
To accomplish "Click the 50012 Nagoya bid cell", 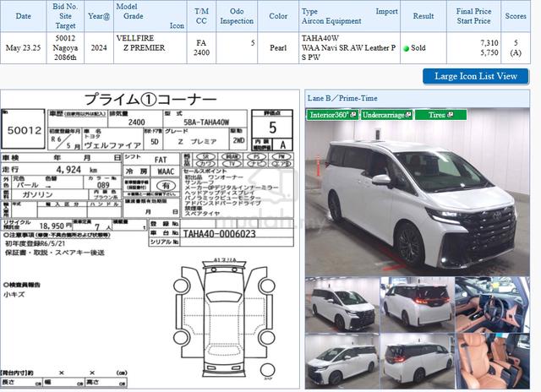I will (x=65, y=48).
